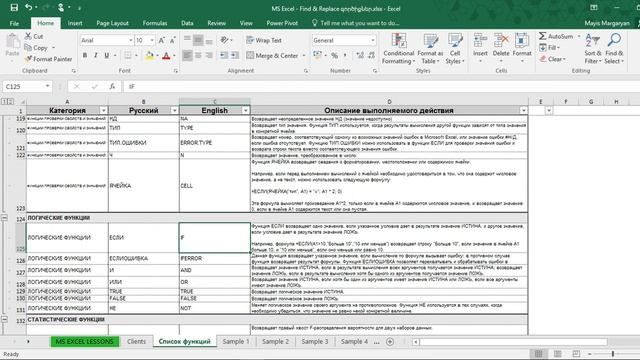Open Find & Select menu
This screenshot has height=360, width=640.
pos(614,49)
